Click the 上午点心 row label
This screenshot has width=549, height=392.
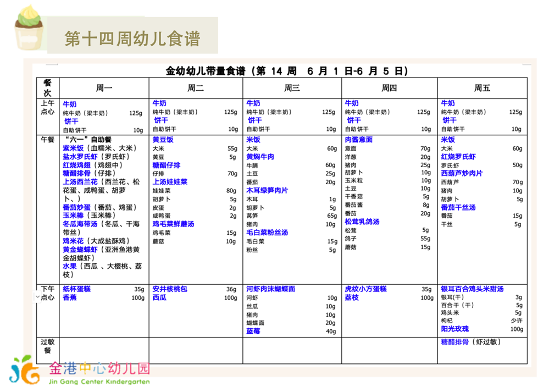click(x=48, y=107)
